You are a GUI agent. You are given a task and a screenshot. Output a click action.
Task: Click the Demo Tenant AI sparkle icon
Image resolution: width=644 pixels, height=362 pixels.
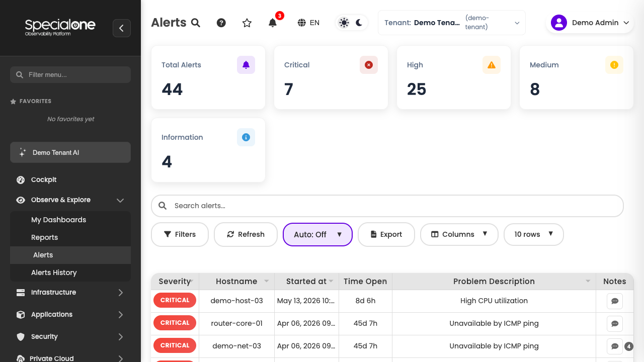[x=22, y=152]
